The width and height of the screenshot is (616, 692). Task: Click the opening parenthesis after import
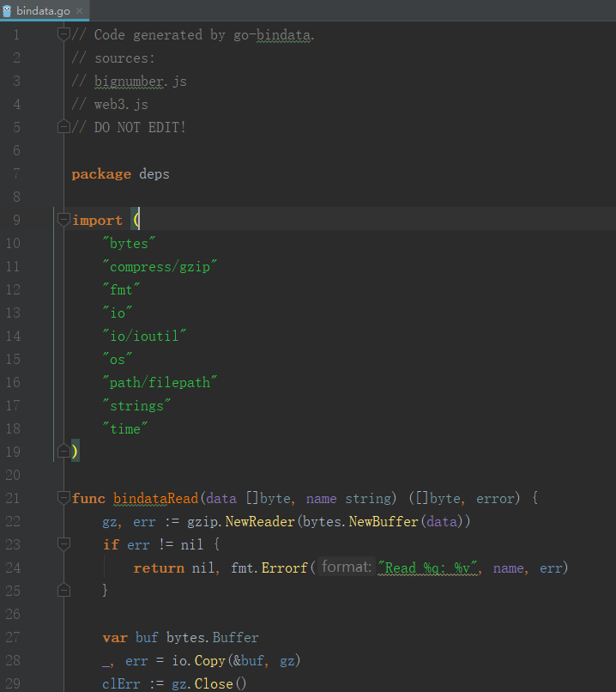(x=136, y=221)
